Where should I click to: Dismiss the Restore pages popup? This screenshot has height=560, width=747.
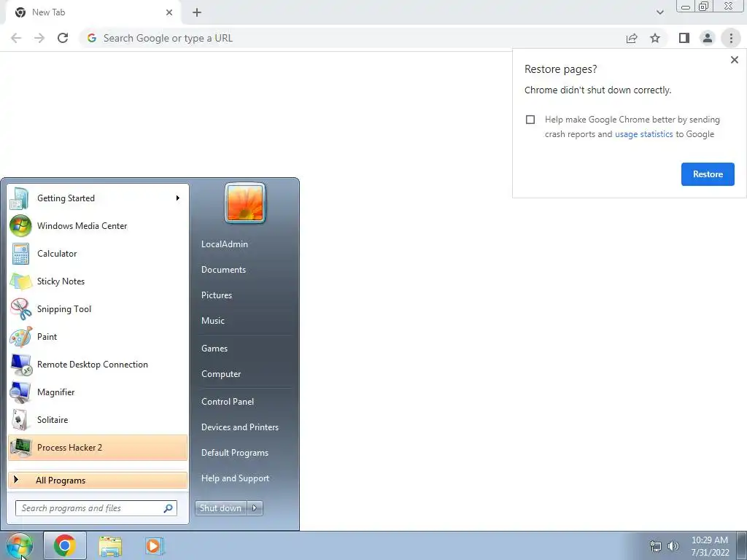pyautogui.click(x=734, y=60)
